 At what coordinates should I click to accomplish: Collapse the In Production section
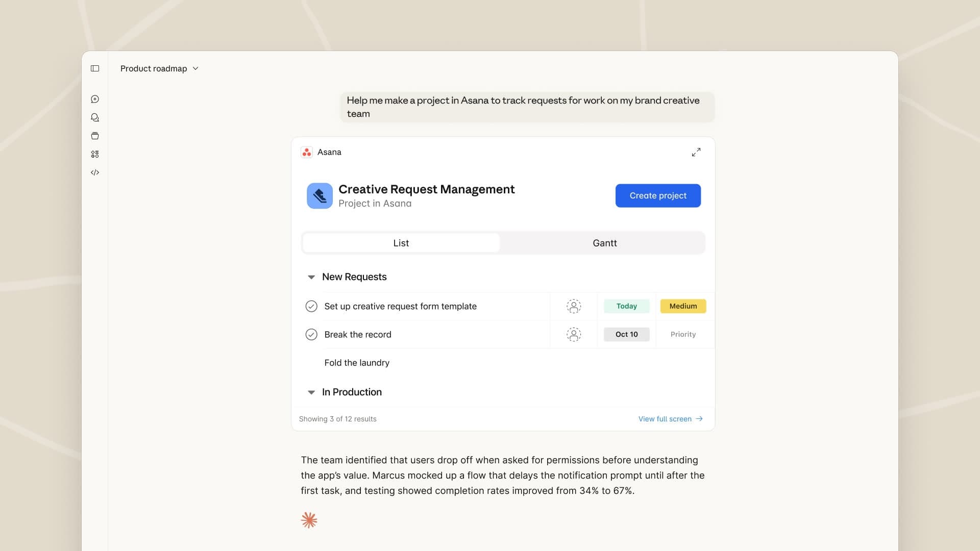(311, 392)
